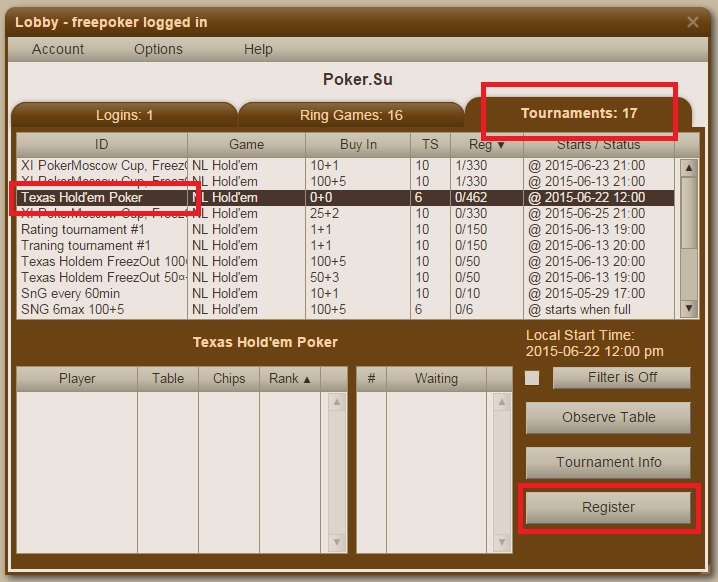Click the Register button
The width and height of the screenshot is (718, 582).
(x=608, y=507)
